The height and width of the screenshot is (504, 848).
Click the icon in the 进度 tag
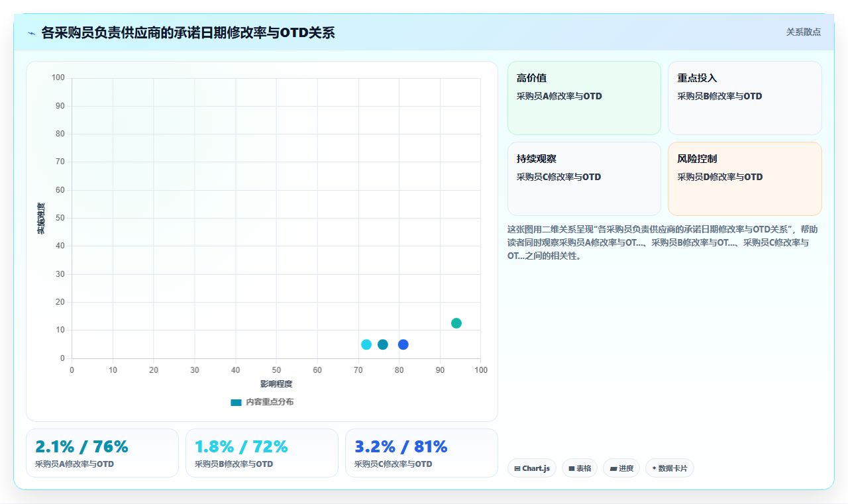coord(613,469)
